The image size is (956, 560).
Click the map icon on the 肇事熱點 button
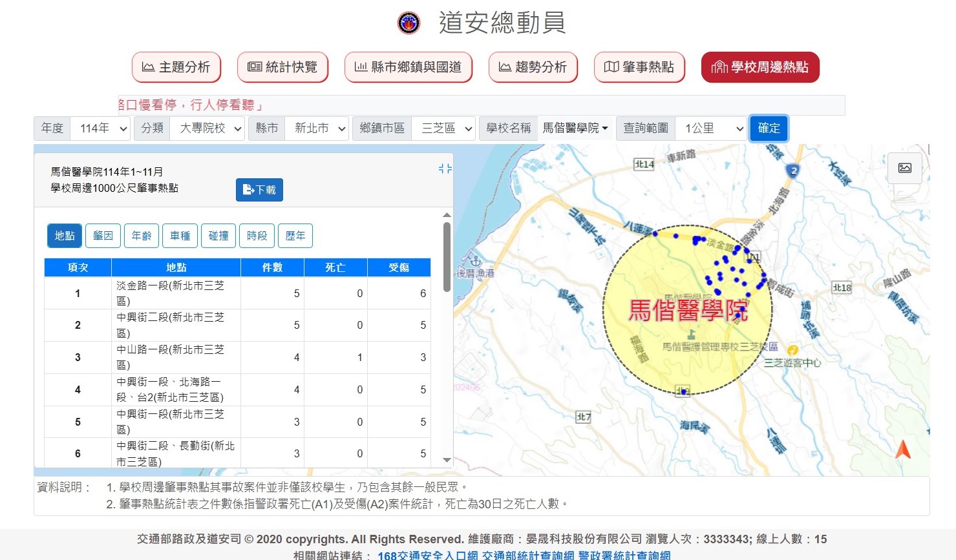tap(610, 67)
